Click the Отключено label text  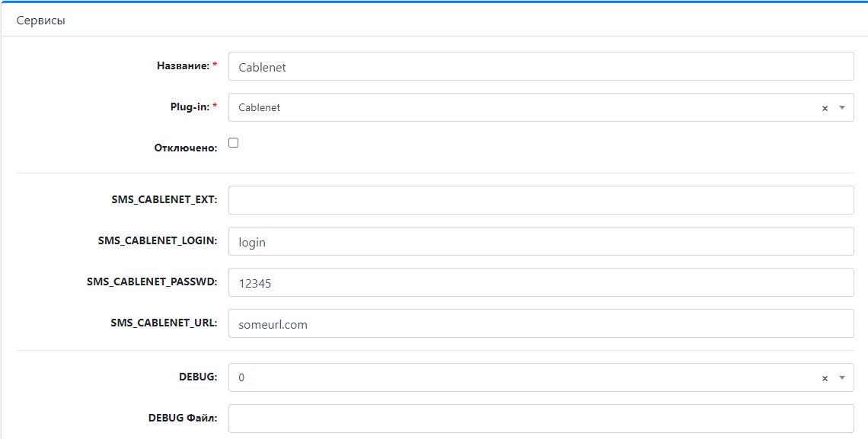point(186,148)
